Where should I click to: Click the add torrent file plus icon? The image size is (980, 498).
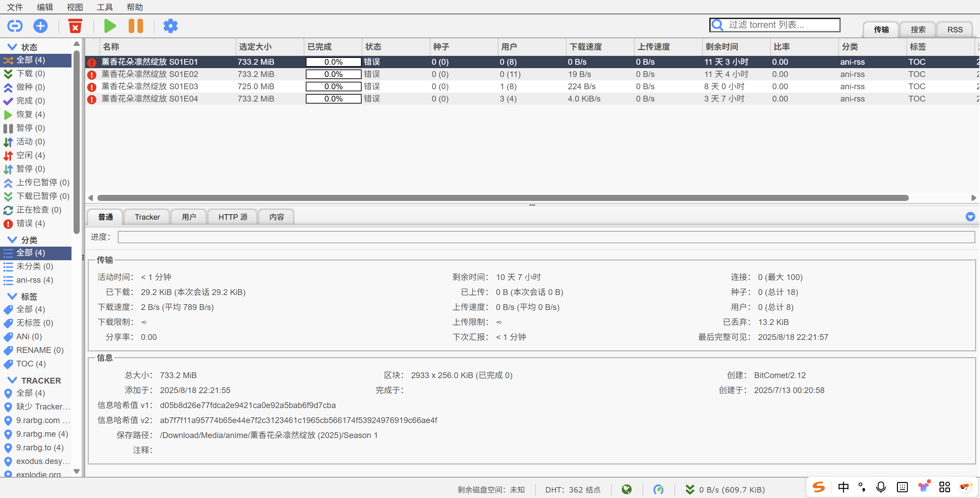point(40,26)
